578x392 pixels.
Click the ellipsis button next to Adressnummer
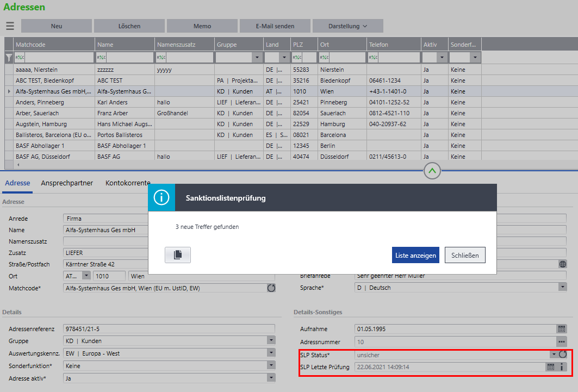point(562,342)
